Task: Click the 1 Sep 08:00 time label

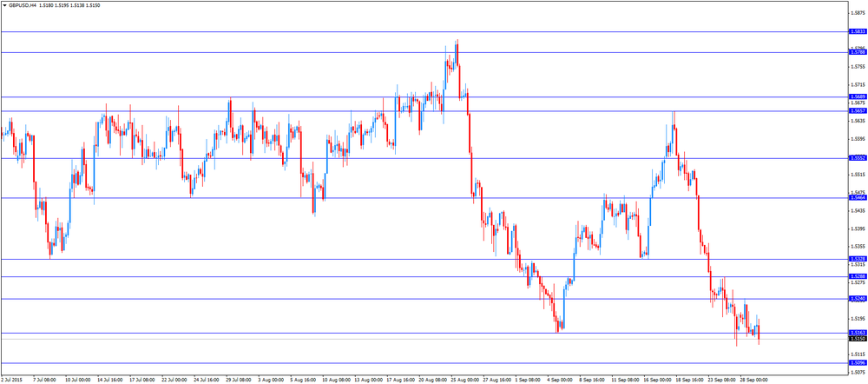Action: (528, 381)
